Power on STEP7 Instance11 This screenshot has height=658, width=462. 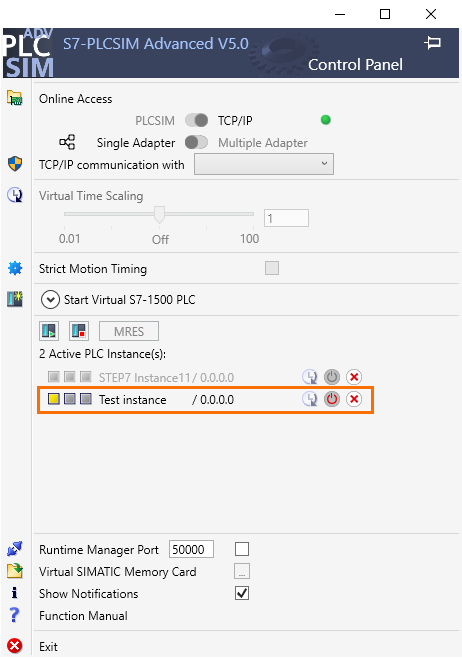[x=331, y=377]
